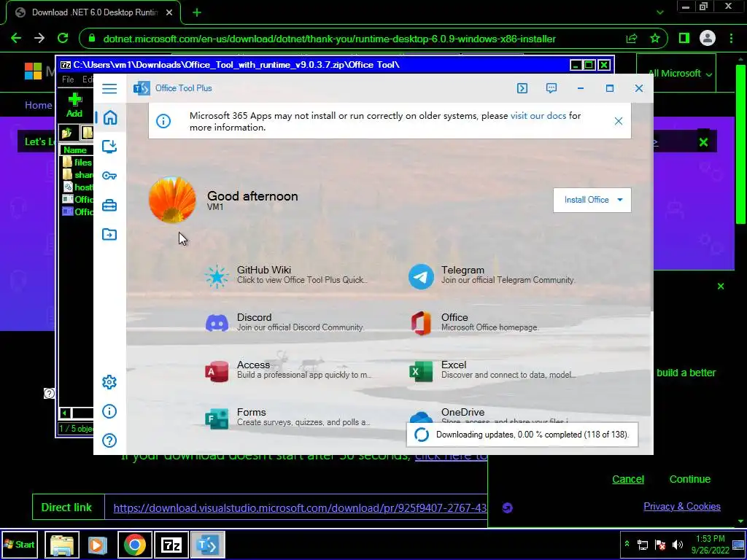Click the Telegram community icon
The height and width of the screenshot is (560, 747).
[x=421, y=276]
